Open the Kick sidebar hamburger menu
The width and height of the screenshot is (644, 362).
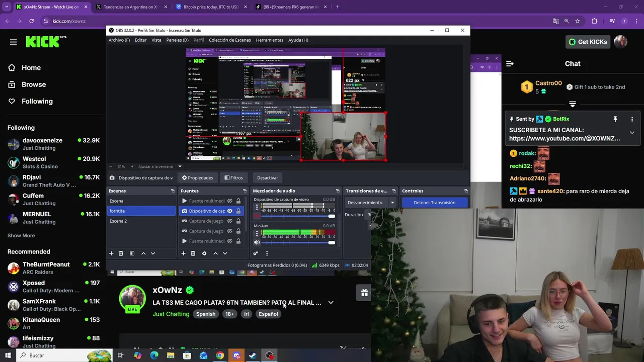pos(13,42)
